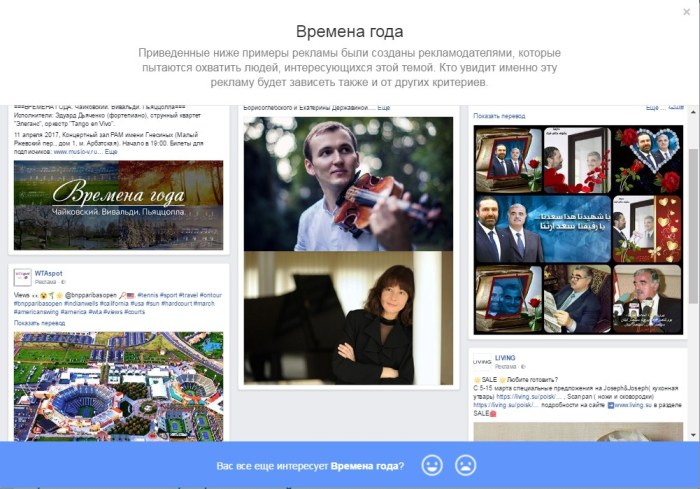
Task: Open the LIVING page name link
Action: [x=505, y=357]
